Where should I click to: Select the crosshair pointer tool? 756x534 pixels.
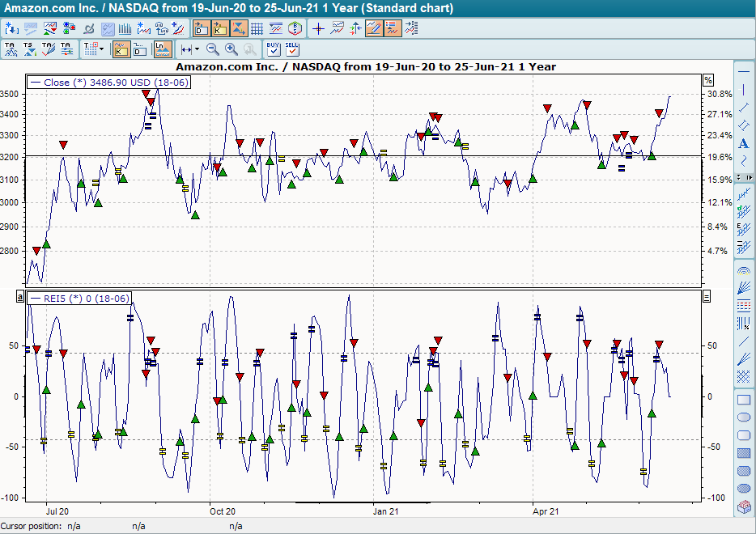[317, 28]
